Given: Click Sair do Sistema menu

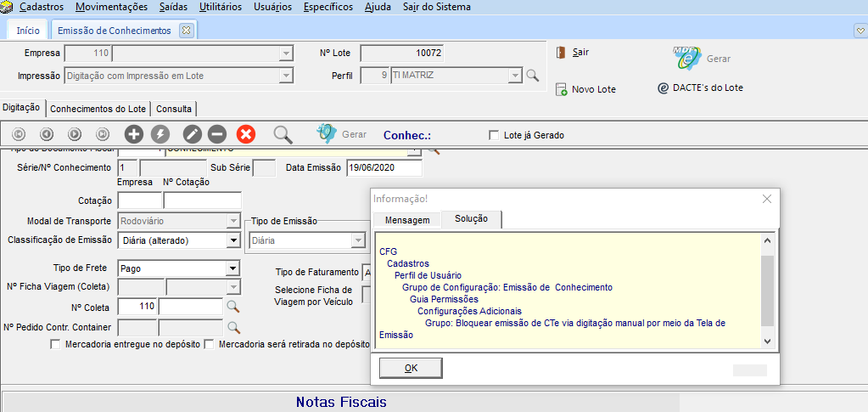Looking at the screenshot, I should click(x=438, y=7).
